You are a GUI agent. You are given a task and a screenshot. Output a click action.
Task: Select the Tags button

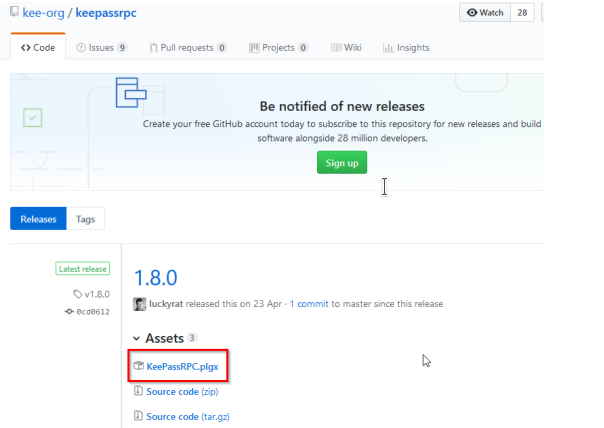(x=86, y=218)
